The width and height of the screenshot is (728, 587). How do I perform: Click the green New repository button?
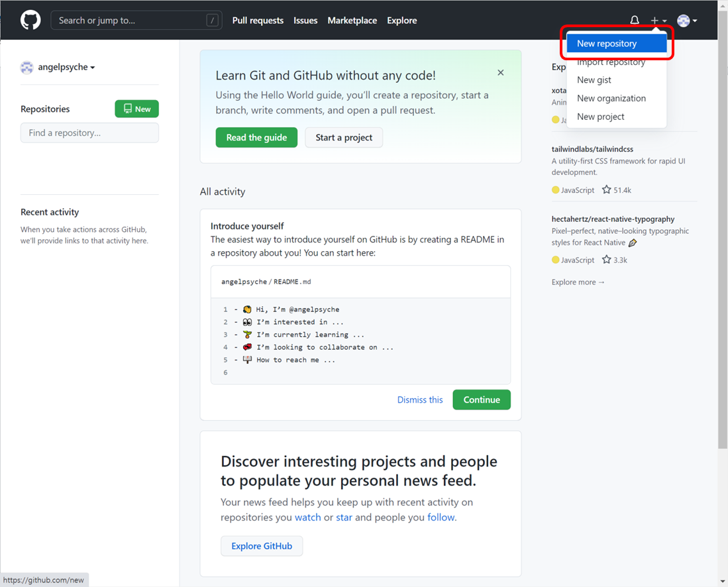(137, 109)
